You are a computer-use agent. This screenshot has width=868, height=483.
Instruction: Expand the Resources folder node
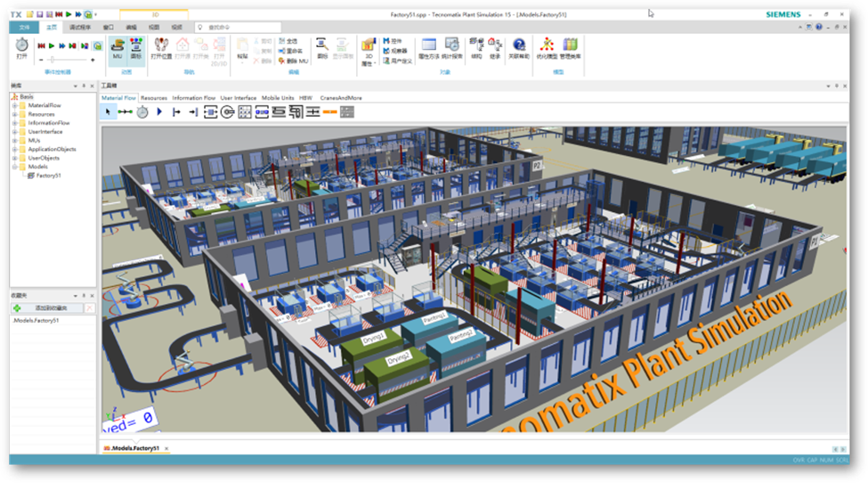15,114
